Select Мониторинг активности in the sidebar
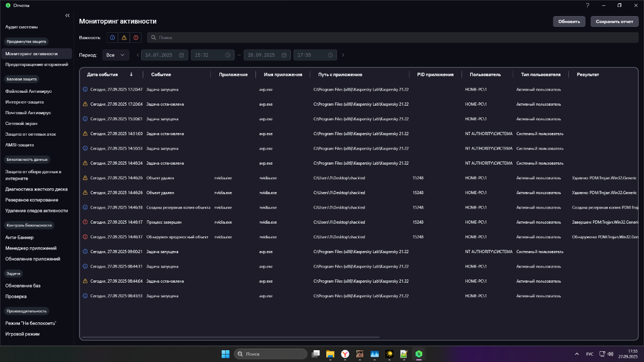This screenshot has width=644, height=362. pyautogui.click(x=36, y=54)
